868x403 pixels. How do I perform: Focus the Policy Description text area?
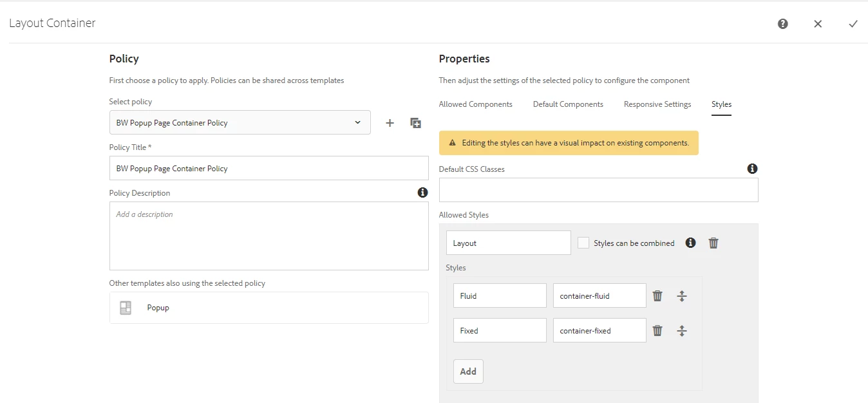269,236
